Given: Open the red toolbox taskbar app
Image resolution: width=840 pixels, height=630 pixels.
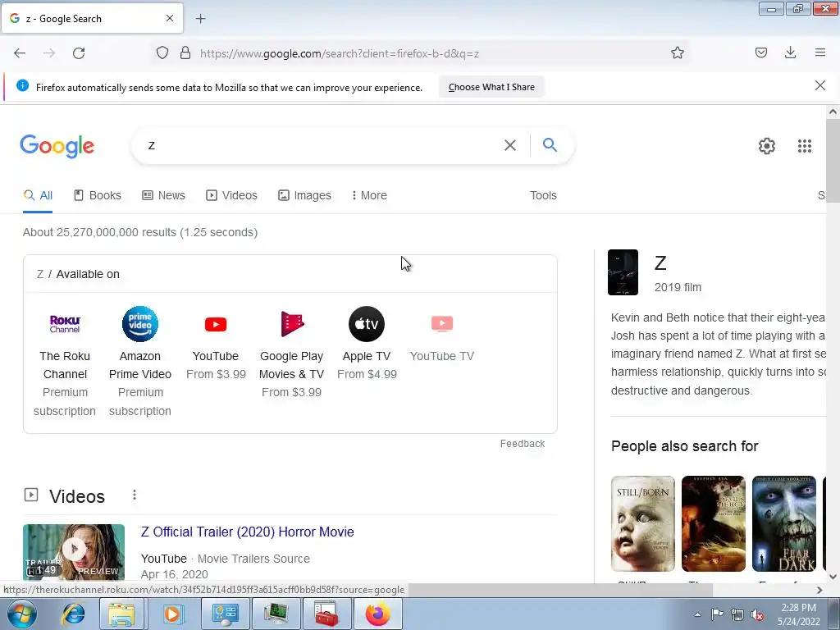Looking at the screenshot, I should pyautogui.click(x=326, y=614).
